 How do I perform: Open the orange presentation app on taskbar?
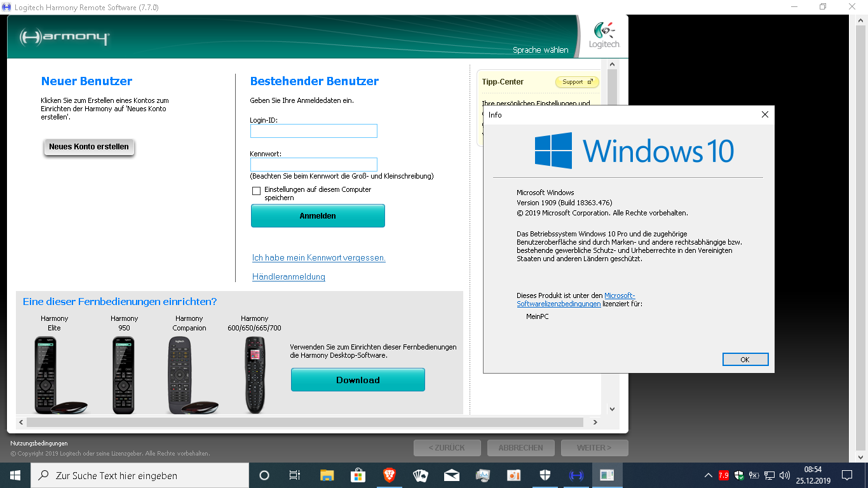coord(513,475)
